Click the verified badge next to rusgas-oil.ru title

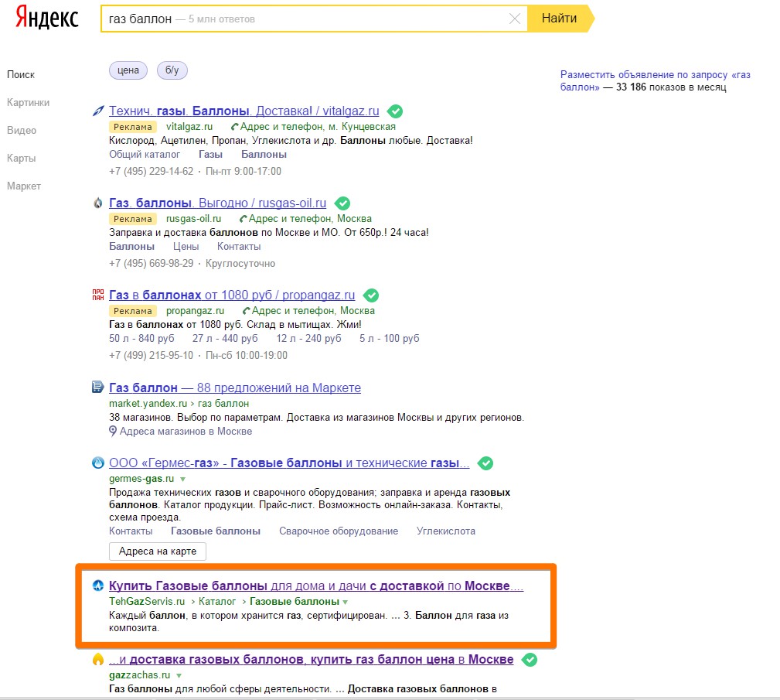tap(342, 203)
